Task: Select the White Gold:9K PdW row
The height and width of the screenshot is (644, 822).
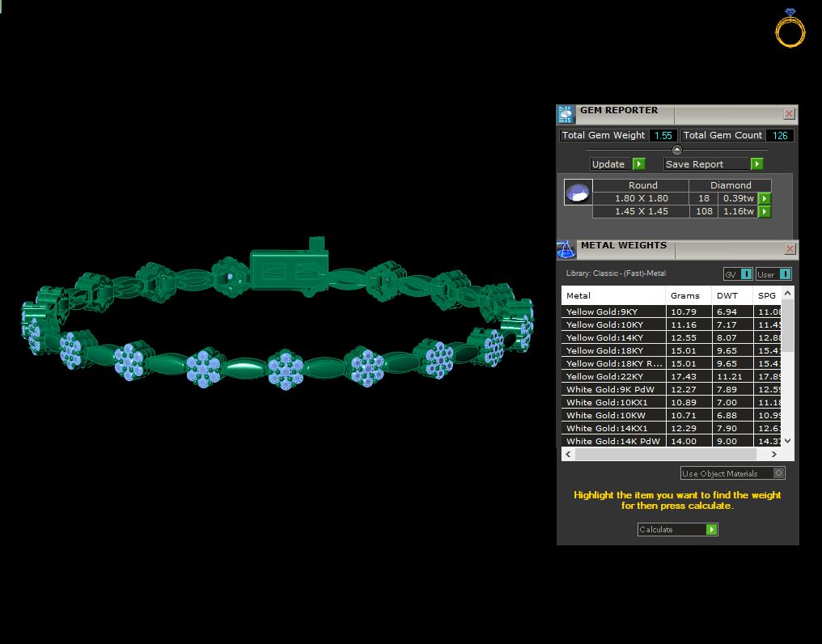Action: point(672,389)
